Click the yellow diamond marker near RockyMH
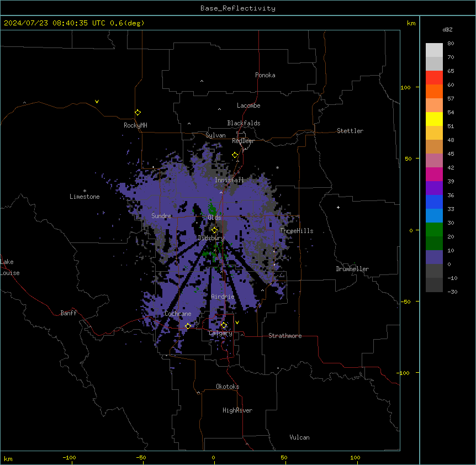This screenshot has width=476, height=465. pos(137,112)
